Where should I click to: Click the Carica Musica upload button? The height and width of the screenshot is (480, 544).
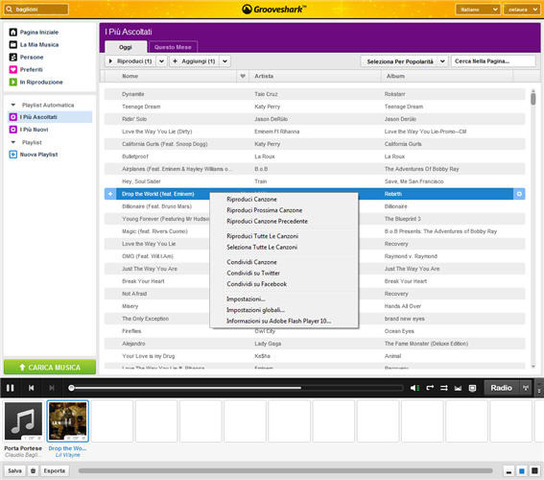point(50,367)
